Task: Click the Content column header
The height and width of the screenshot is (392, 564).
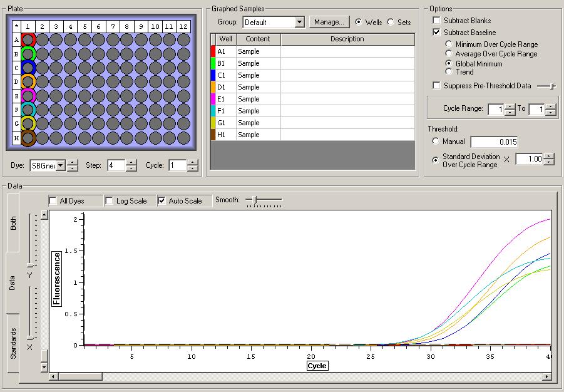Action: coord(258,39)
